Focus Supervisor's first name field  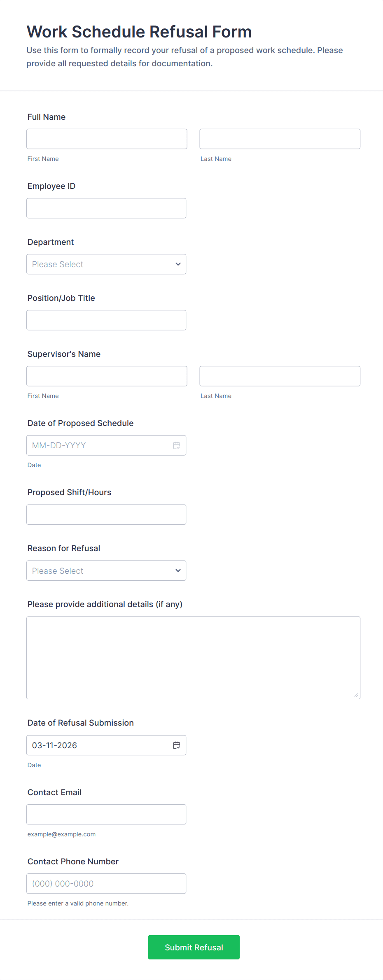click(x=107, y=376)
